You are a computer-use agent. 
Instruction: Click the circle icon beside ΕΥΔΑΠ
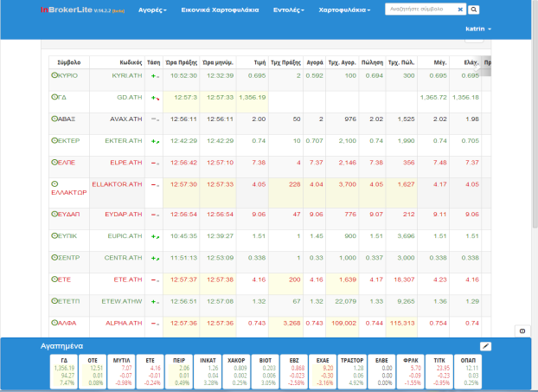[x=54, y=213]
